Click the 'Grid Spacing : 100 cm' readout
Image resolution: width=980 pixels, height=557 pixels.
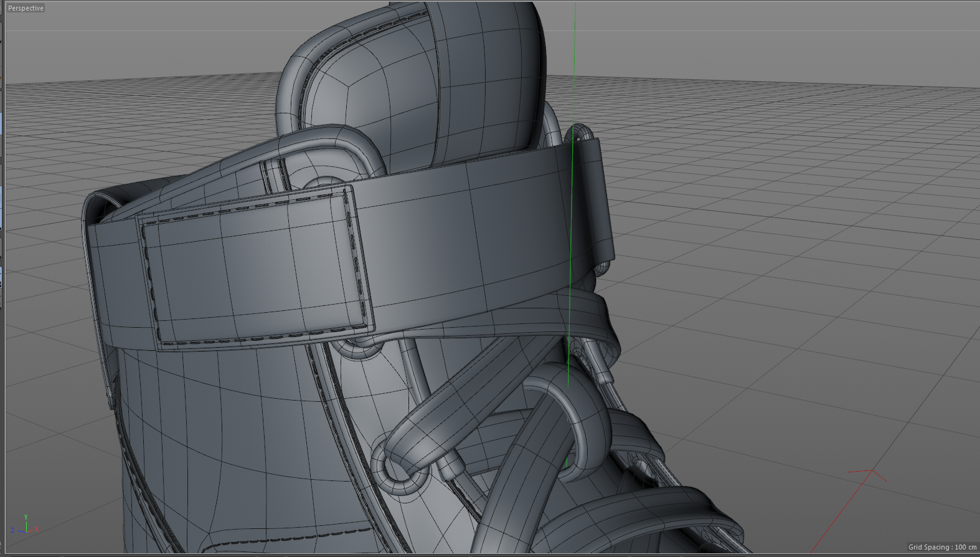click(942, 547)
